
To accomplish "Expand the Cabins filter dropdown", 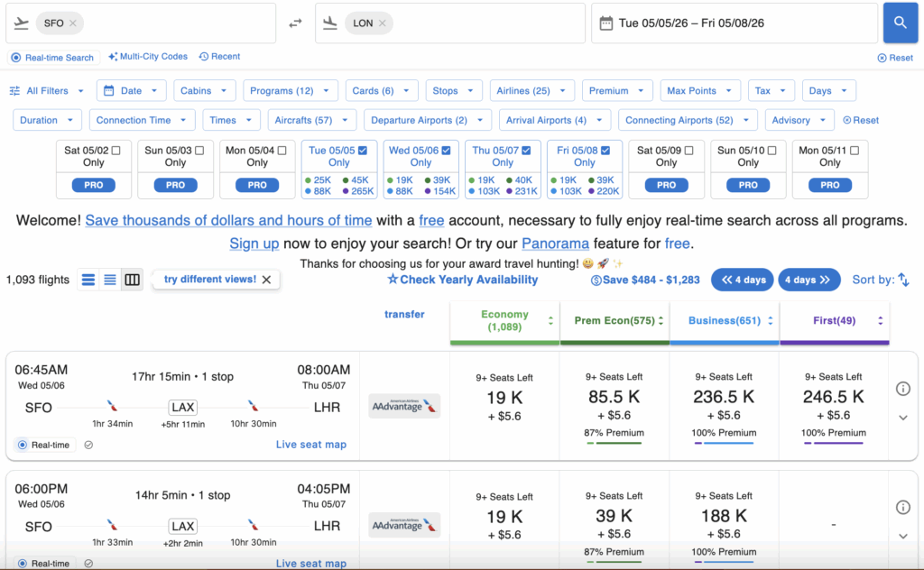I will coord(203,91).
